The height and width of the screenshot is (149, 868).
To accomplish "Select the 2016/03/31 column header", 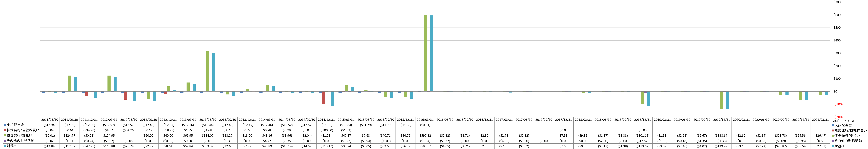I will tap(425, 120).
